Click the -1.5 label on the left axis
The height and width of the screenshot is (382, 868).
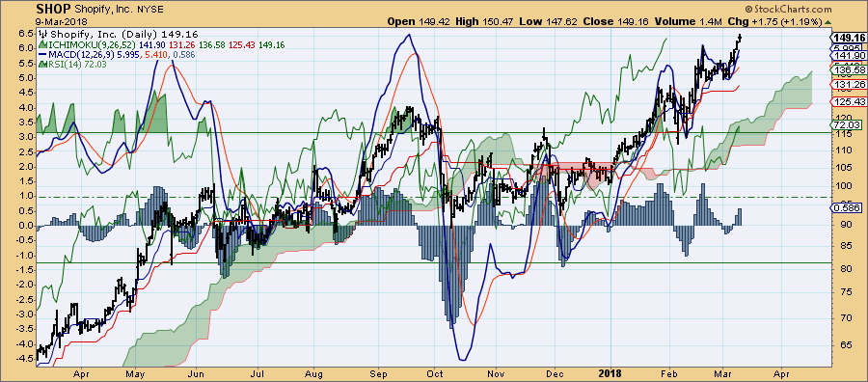25,269
